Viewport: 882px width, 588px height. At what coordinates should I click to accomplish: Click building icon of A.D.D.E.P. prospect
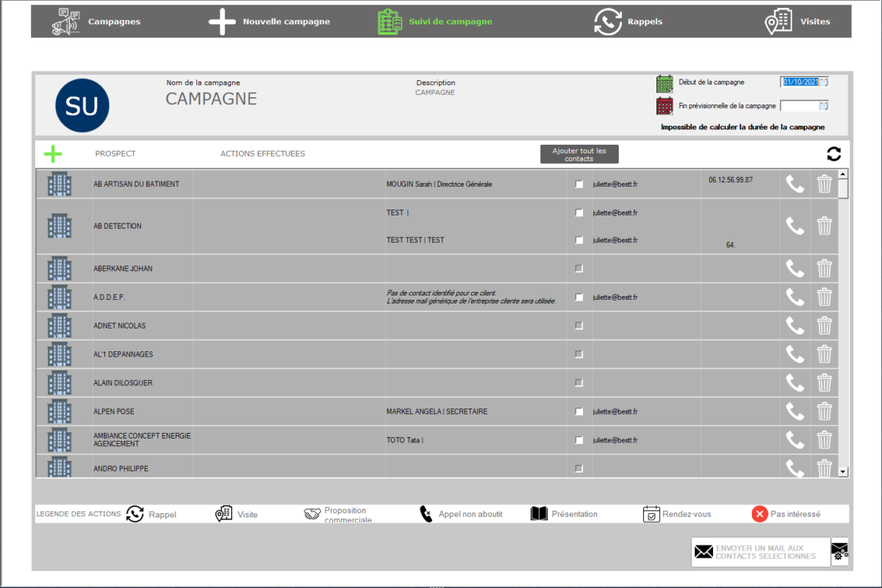tap(59, 297)
